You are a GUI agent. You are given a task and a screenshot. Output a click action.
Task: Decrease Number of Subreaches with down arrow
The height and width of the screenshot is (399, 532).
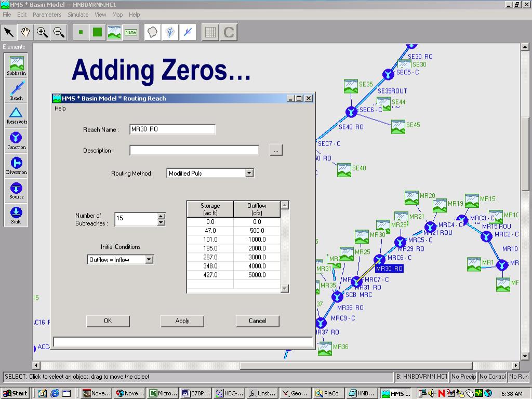[x=162, y=222]
